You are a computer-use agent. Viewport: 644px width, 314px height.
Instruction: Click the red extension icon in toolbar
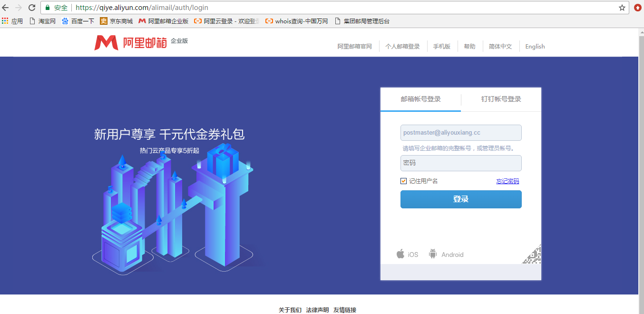tap(637, 8)
